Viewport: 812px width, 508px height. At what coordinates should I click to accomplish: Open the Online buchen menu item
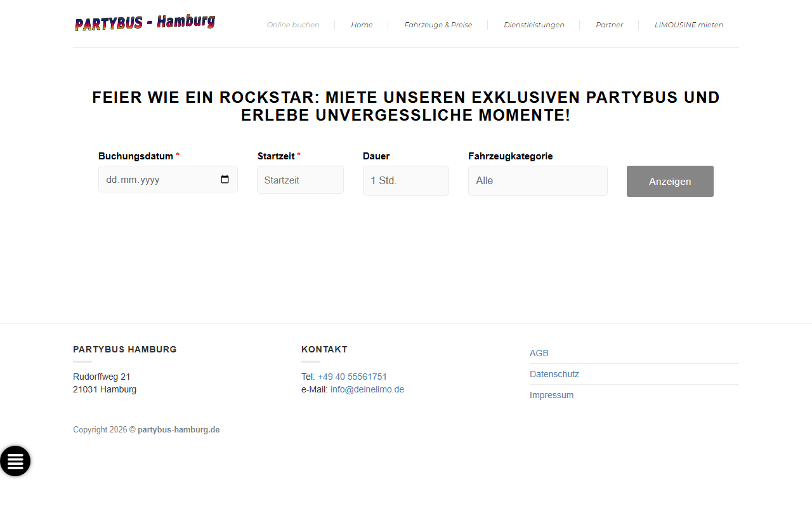(293, 25)
